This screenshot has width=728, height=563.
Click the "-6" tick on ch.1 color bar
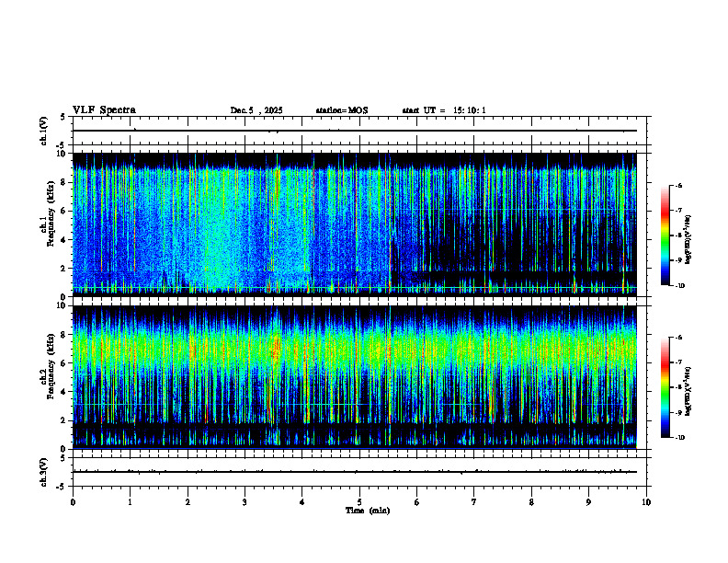pos(678,185)
